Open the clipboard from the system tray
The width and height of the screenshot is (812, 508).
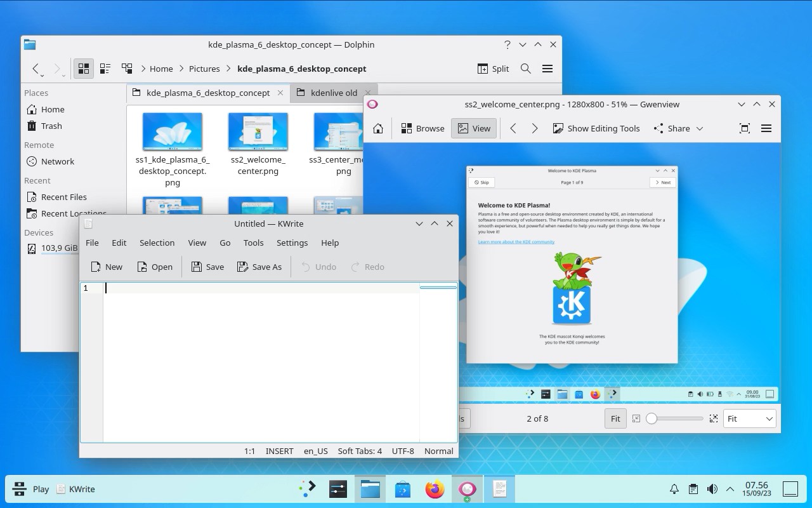(x=692, y=489)
